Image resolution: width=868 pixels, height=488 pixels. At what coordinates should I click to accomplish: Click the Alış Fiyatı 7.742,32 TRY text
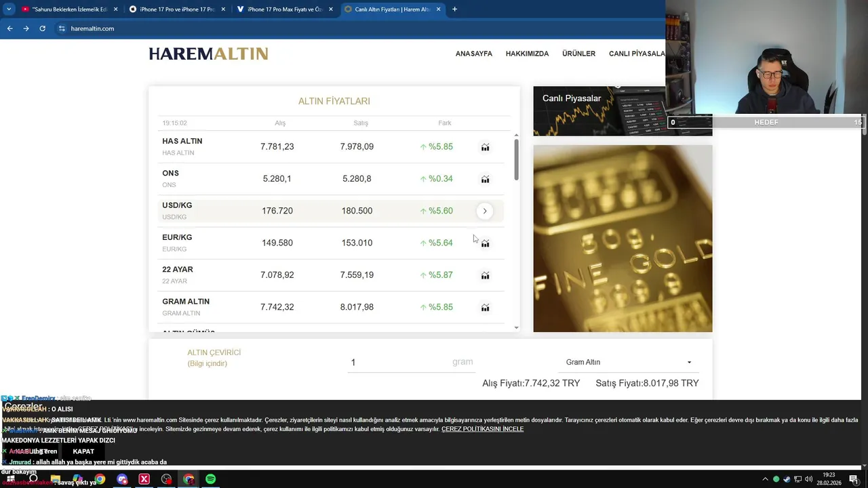pos(531,383)
